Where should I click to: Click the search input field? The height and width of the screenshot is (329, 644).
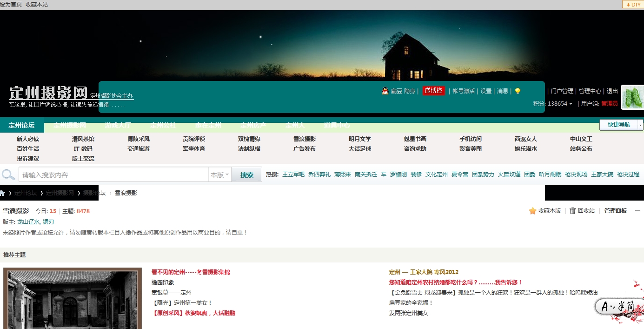pos(113,175)
